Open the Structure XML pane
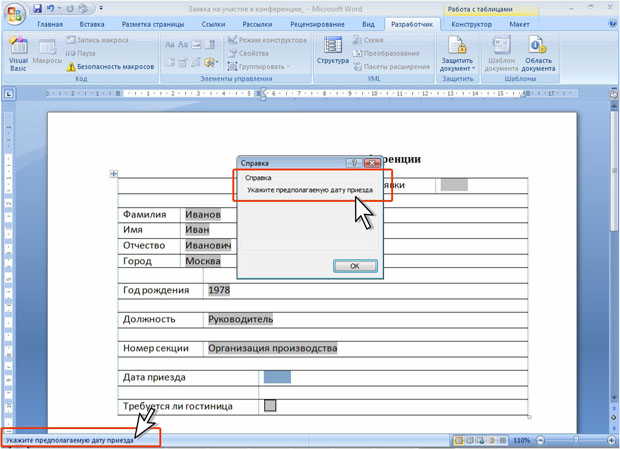The image size is (620, 449). (x=333, y=50)
